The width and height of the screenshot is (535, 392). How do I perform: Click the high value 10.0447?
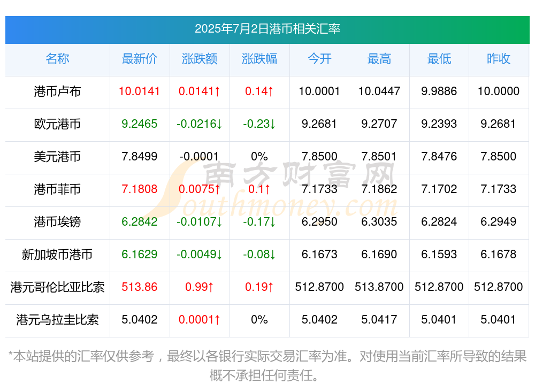point(379,91)
